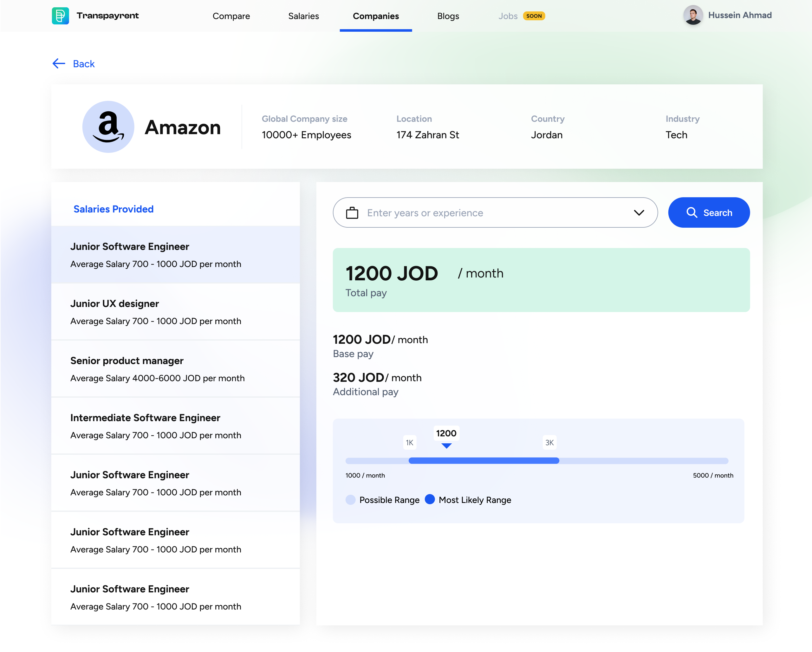Click Hussein Ahmad's profile avatar
Screen dimensions: 812x652
point(692,16)
